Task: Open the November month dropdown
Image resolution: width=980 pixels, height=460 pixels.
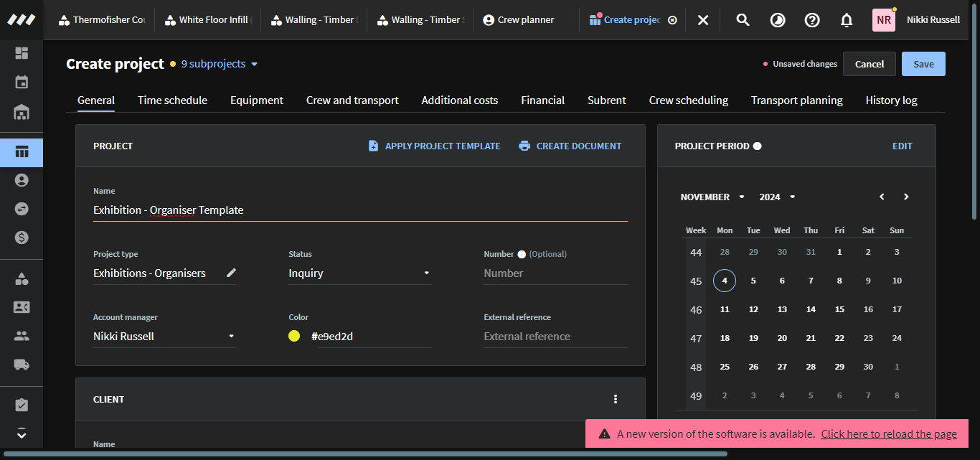Action: pyautogui.click(x=712, y=197)
